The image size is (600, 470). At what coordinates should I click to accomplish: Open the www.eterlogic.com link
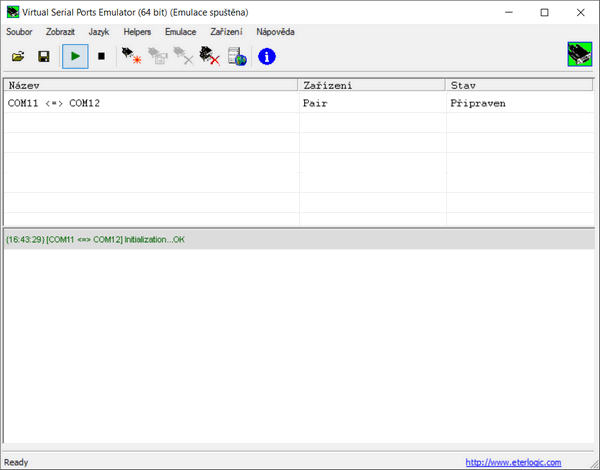513,462
